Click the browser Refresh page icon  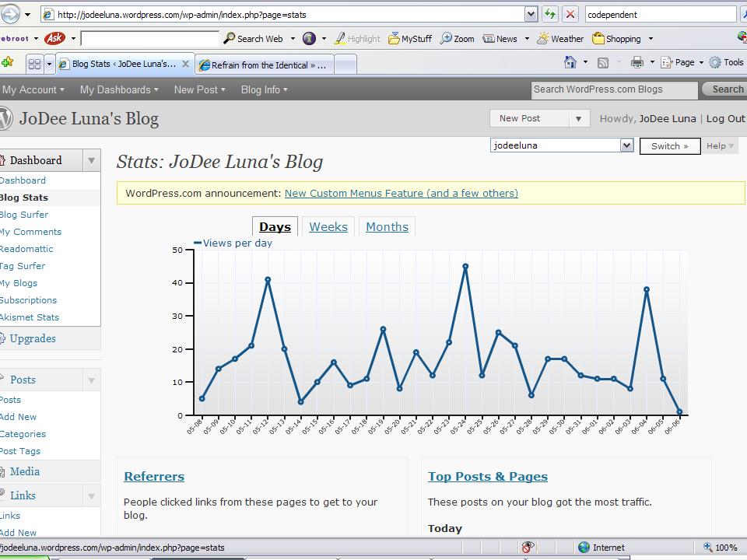[x=550, y=14]
